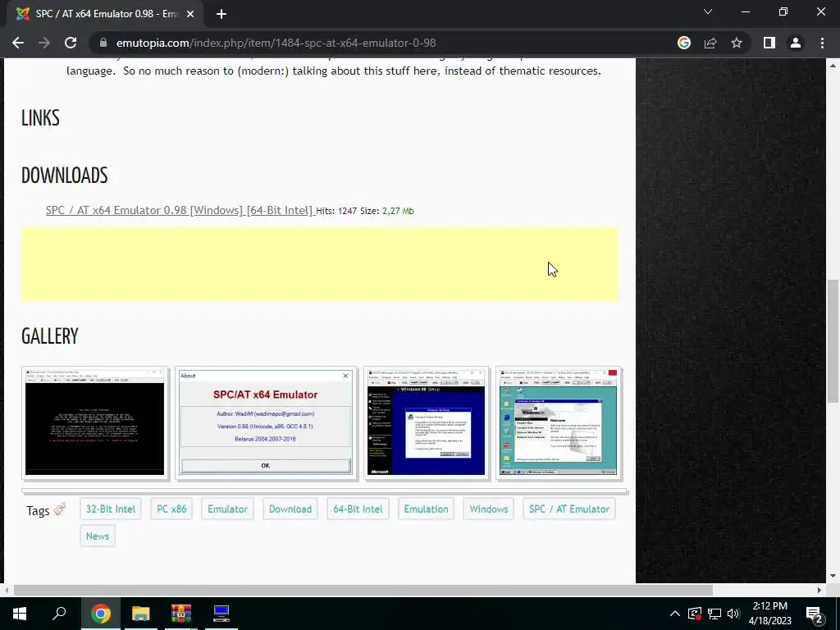Screen dimensions: 840x630
Task: Select the Emulation tag
Action: [x=426, y=509]
